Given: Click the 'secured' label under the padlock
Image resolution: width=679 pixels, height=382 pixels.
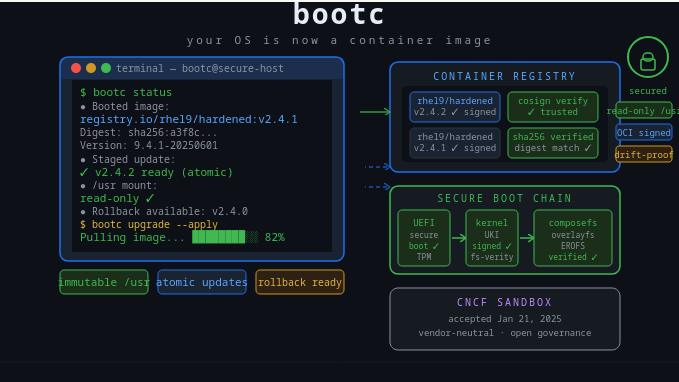Looking at the screenshot, I should coord(648,91).
